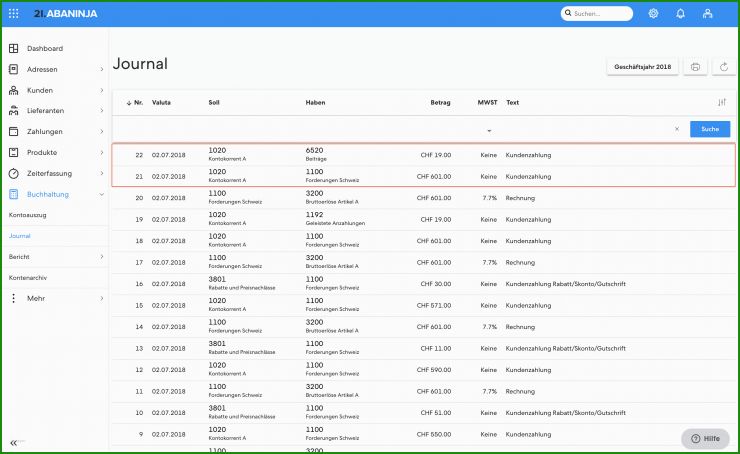Image resolution: width=740 pixels, height=454 pixels.
Task: Clear the filter with X icon
Action: (x=677, y=129)
